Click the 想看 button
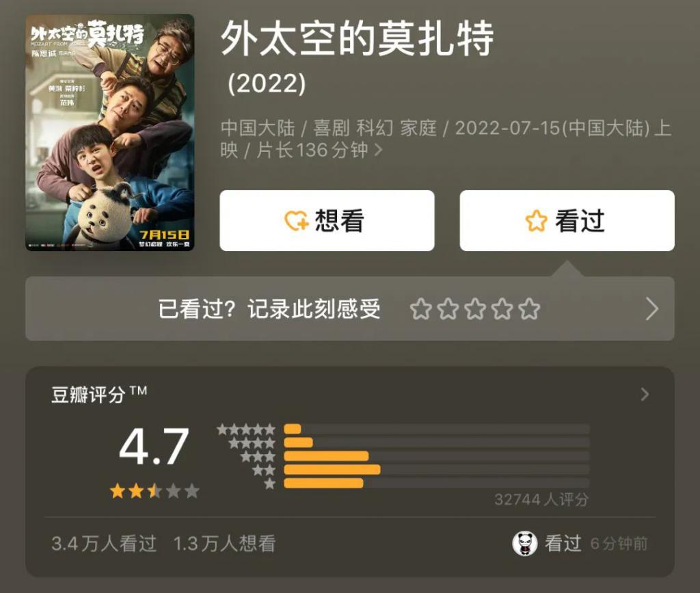The image size is (700, 593). coord(327,221)
